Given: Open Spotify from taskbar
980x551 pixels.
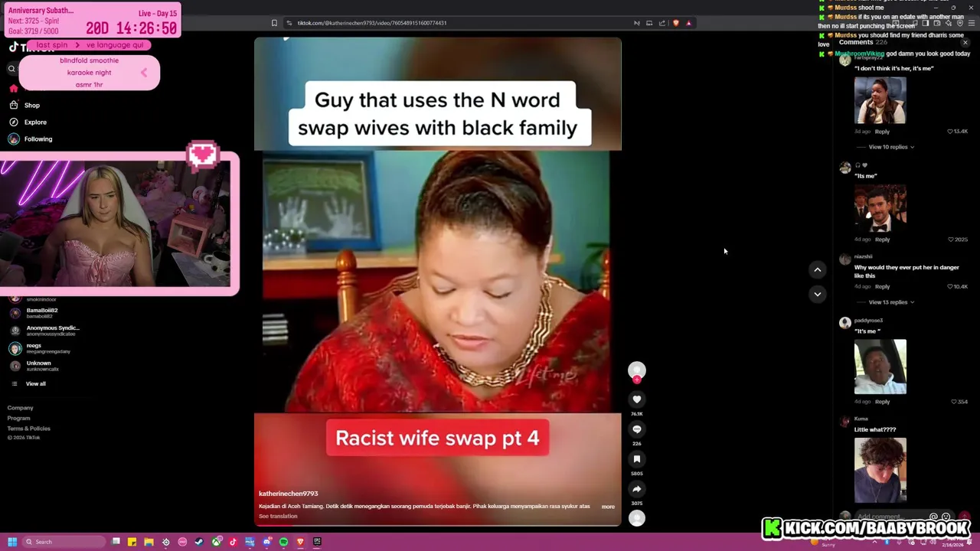Looking at the screenshot, I should click(x=283, y=542).
